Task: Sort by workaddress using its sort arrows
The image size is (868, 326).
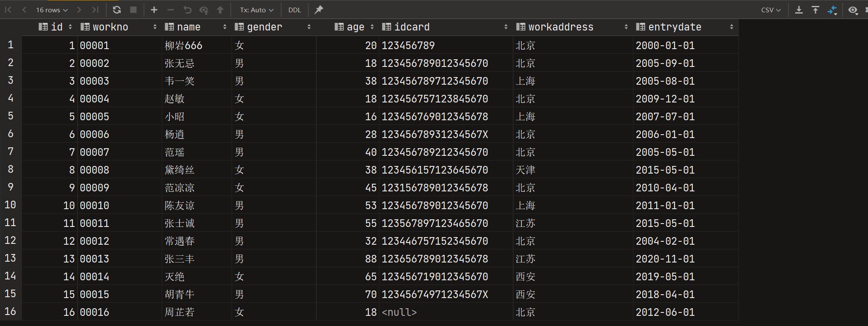Action: coord(626,27)
